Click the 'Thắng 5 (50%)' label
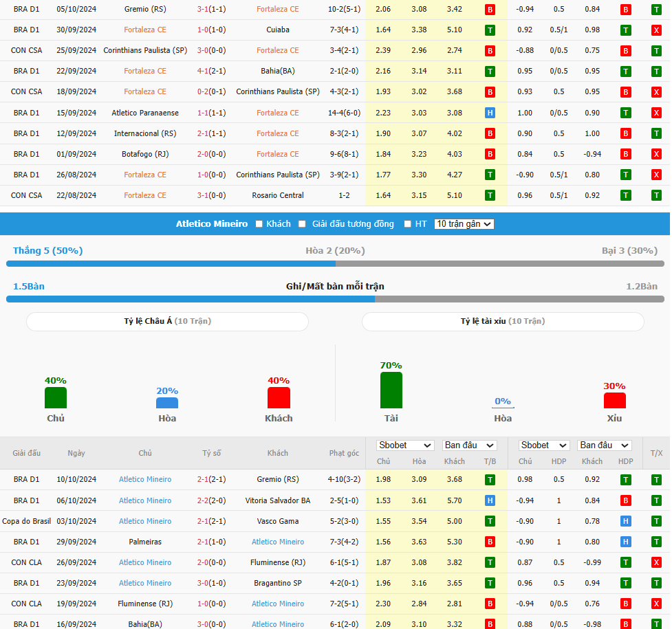 47,251
